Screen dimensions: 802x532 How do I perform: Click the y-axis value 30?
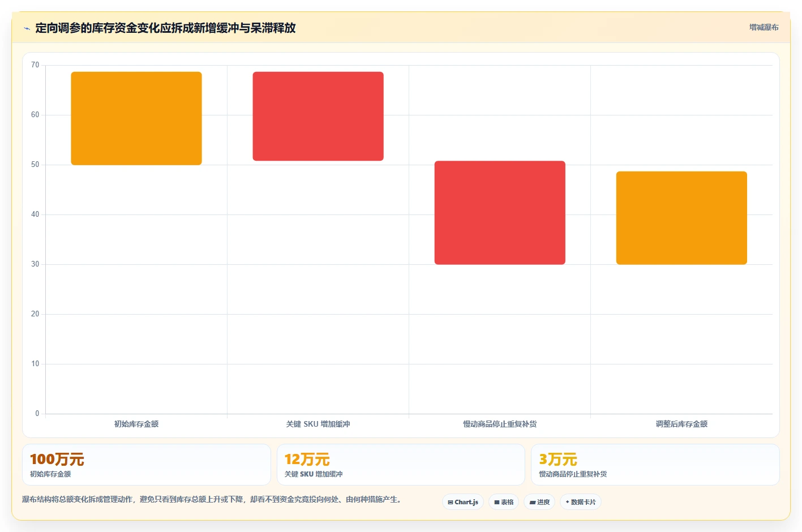35,264
